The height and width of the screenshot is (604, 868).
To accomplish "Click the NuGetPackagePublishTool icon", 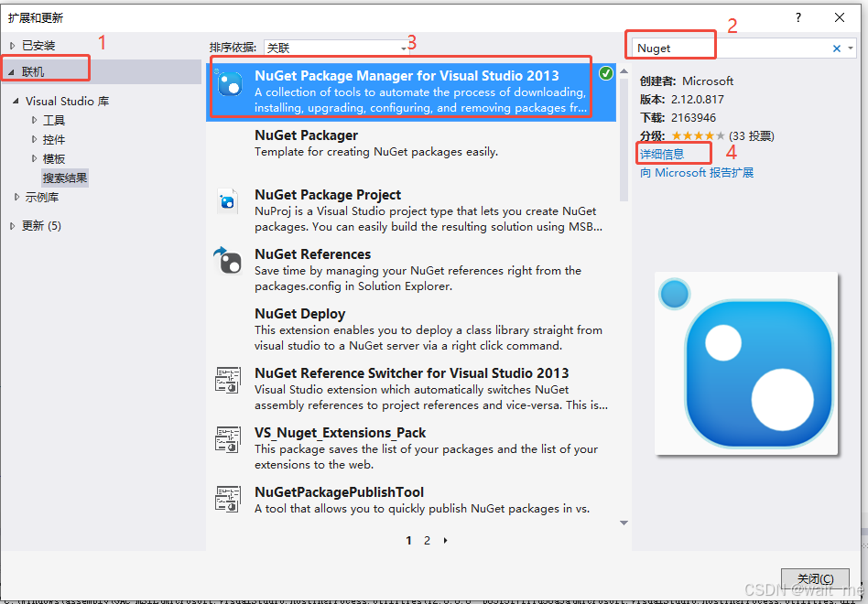I will coord(227,499).
